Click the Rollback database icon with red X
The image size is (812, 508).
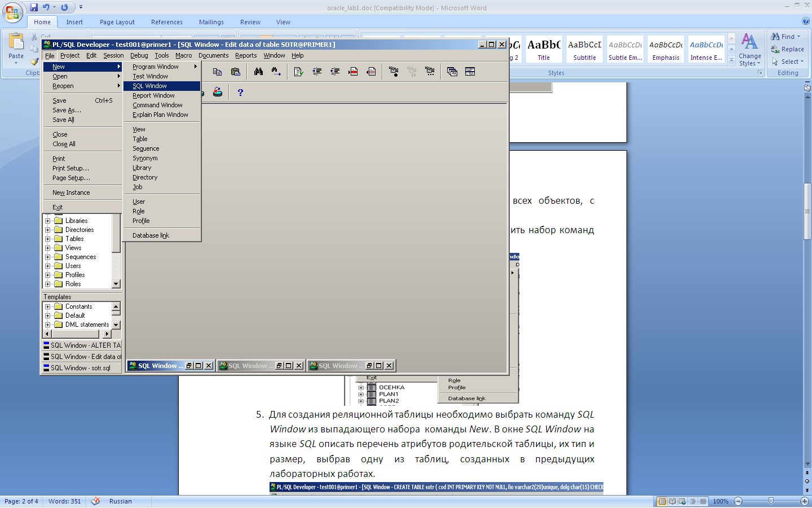click(x=217, y=92)
